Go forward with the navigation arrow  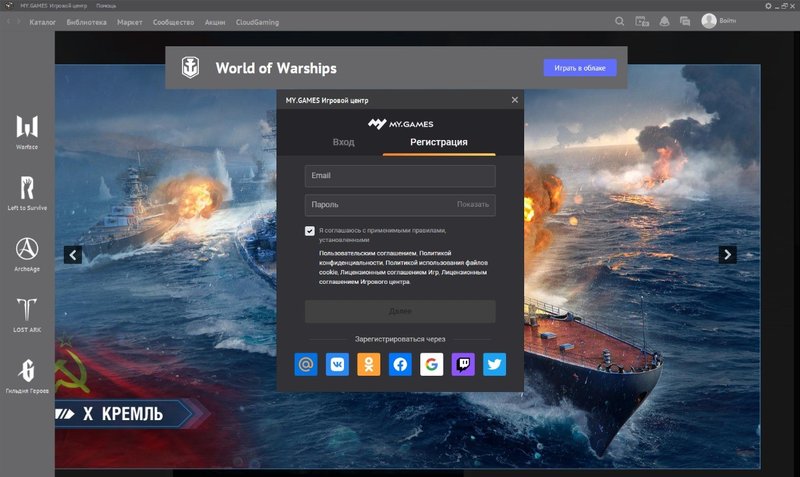click(19, 22)
